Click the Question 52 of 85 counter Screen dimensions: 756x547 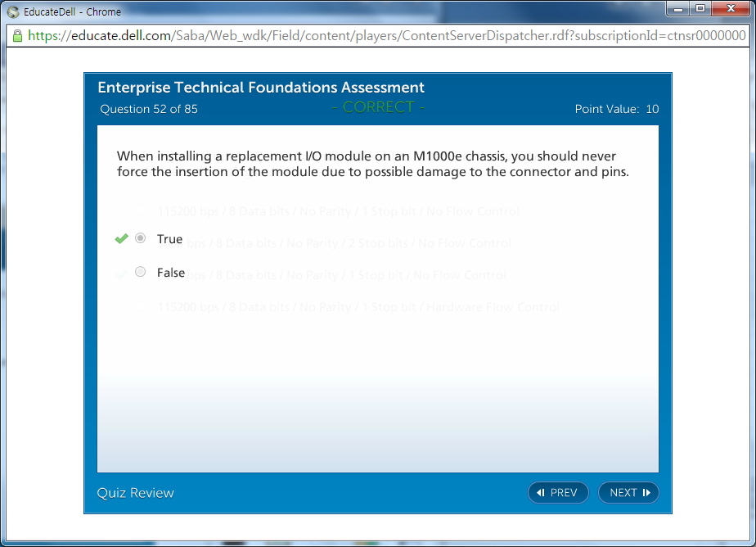point(149,109)
